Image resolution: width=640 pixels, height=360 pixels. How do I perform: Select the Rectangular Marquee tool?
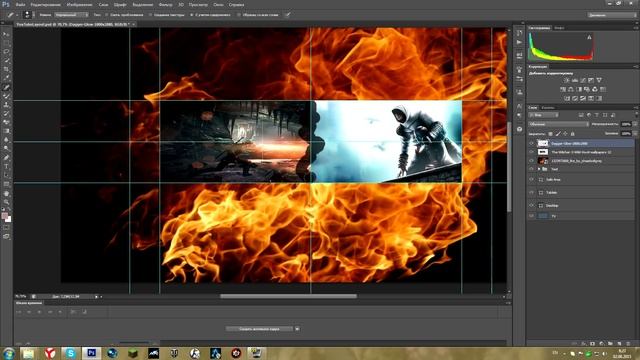6,43
